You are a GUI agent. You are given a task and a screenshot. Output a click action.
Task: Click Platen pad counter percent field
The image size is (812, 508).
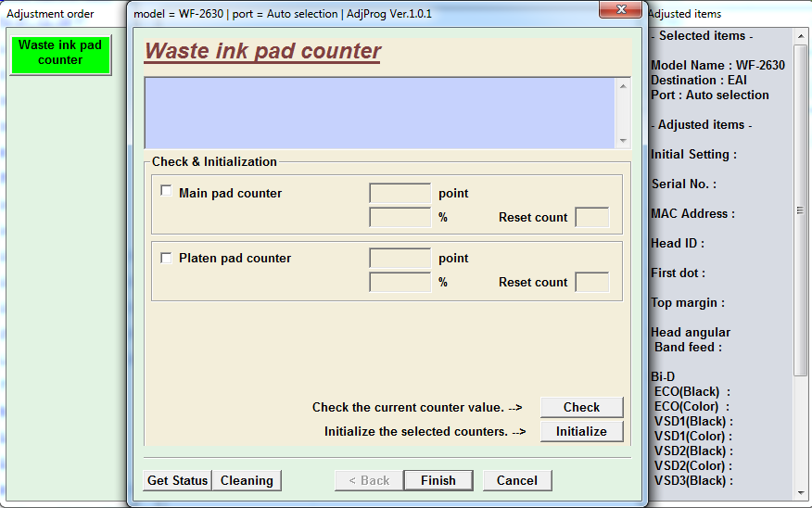pyautogui.click(x=400, y=282)
